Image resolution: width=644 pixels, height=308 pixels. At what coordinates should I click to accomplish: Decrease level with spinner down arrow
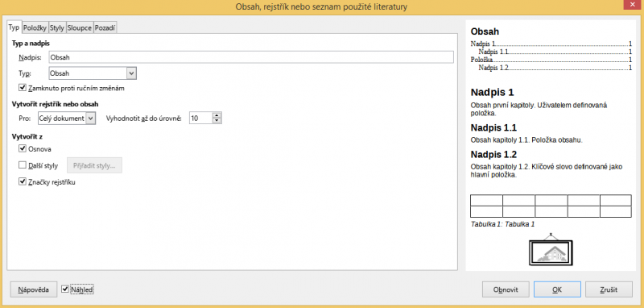[217, 121]
